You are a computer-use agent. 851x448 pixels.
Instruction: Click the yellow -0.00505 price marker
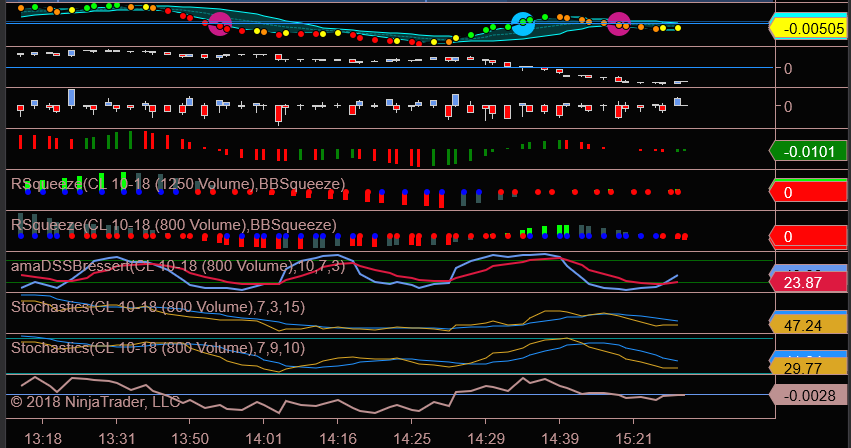click(809, 28)
